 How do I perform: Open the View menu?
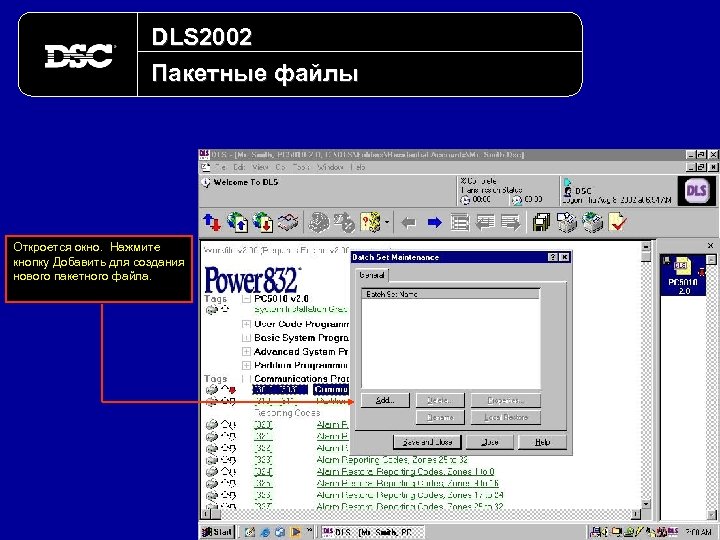click(x=260, y=167)
